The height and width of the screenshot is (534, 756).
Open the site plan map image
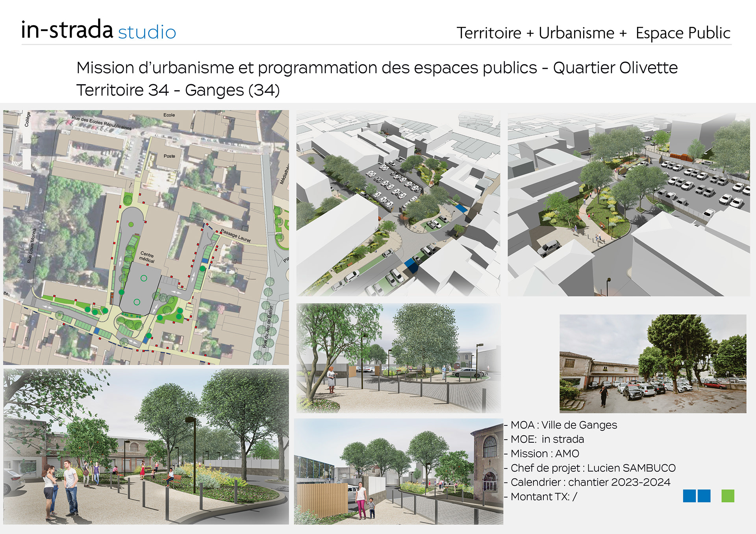pos(146,237)
